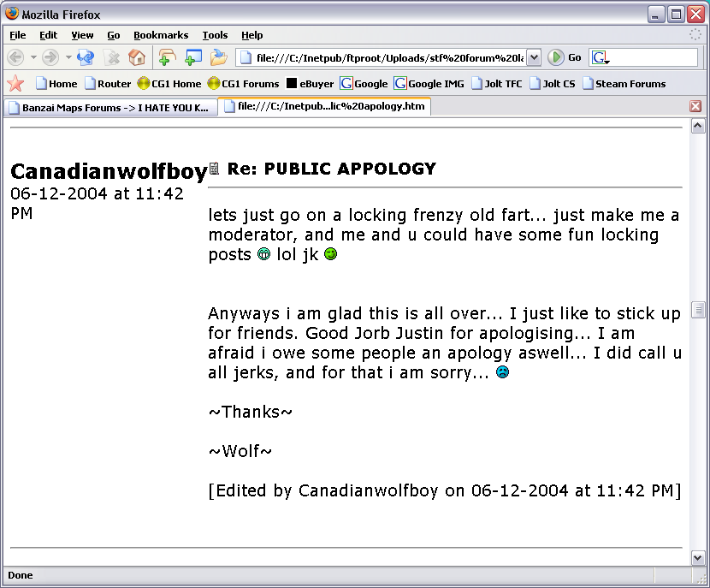
Task: Open the File menu
Action: (18, 35)
